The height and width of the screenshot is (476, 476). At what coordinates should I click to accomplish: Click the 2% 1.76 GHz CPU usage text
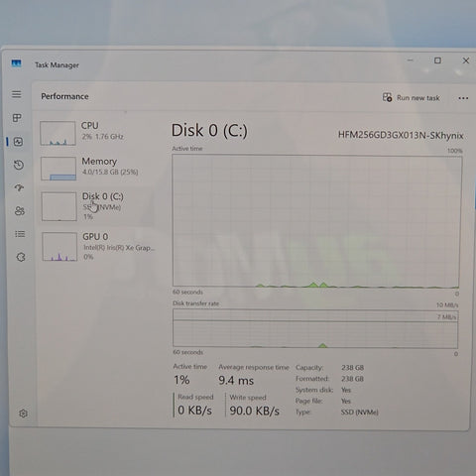(x=102, y=137)
